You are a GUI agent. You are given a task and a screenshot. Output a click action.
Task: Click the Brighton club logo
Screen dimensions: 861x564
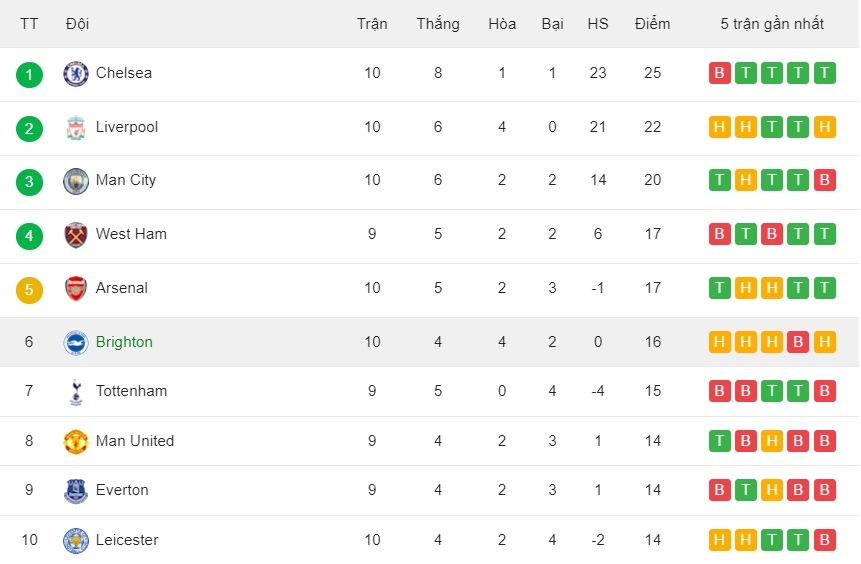tap(76, 343)
